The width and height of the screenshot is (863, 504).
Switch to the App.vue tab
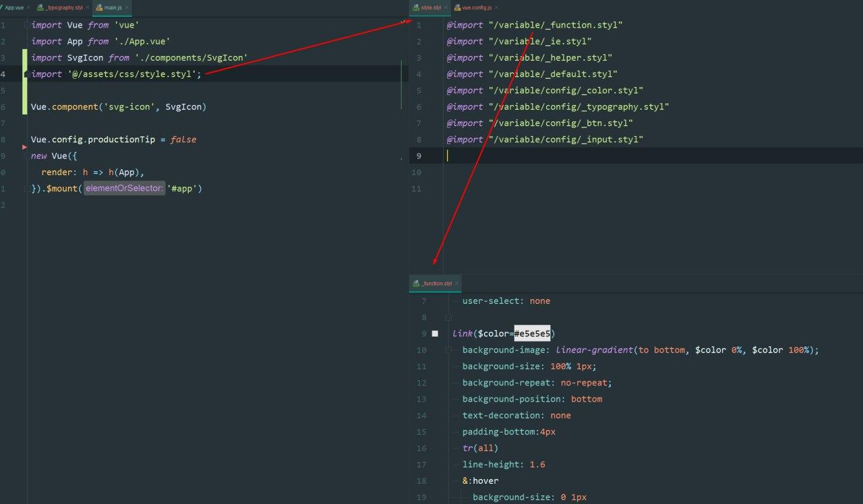click(x=13, y=7)
